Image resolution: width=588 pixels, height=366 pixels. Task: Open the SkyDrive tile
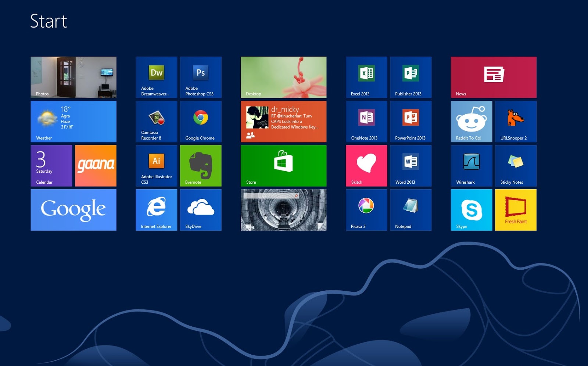[x=201, y=210]
